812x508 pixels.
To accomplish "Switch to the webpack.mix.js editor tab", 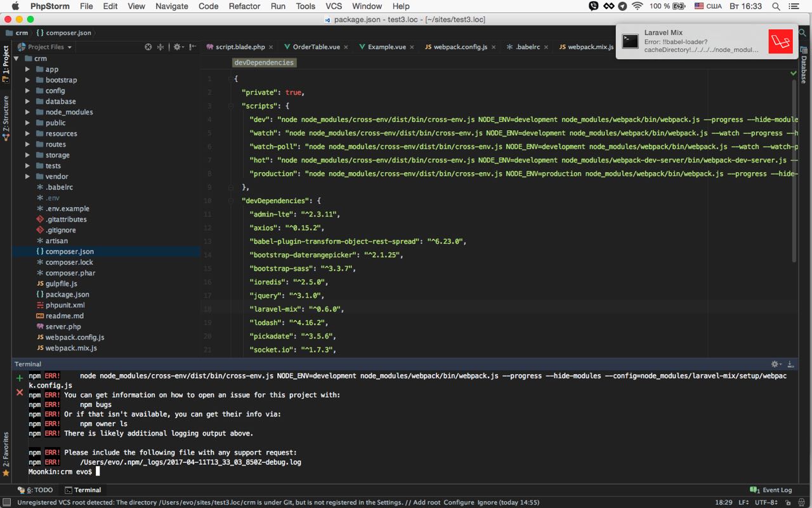I will point(586,47).
